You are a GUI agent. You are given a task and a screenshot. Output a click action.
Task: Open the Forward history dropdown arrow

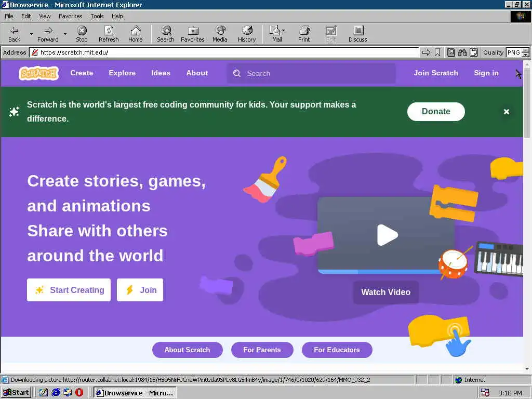65,34
